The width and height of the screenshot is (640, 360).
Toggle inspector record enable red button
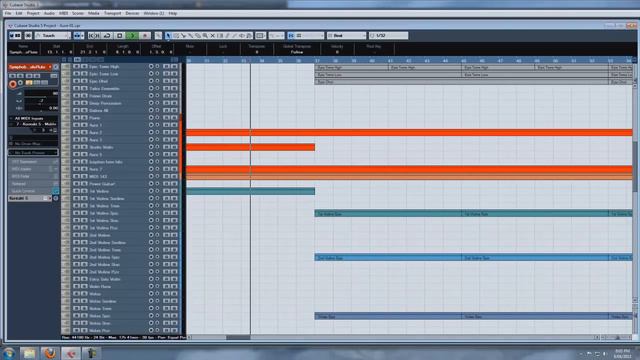pyautogui.click(x=13, y=84)
